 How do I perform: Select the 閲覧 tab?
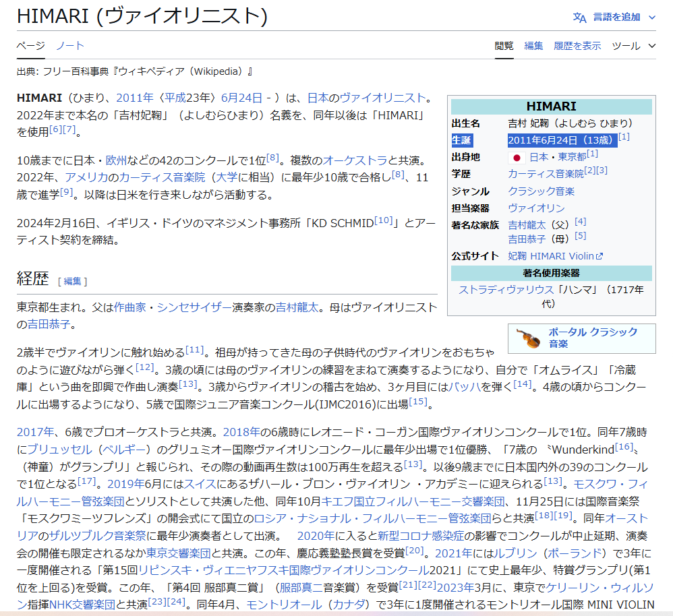pos(504,46)
